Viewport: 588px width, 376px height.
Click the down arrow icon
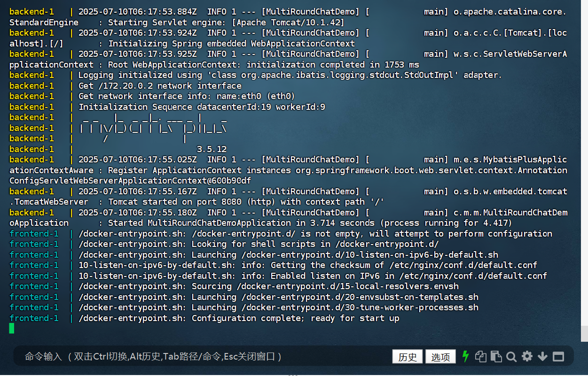tap(542, 357)
